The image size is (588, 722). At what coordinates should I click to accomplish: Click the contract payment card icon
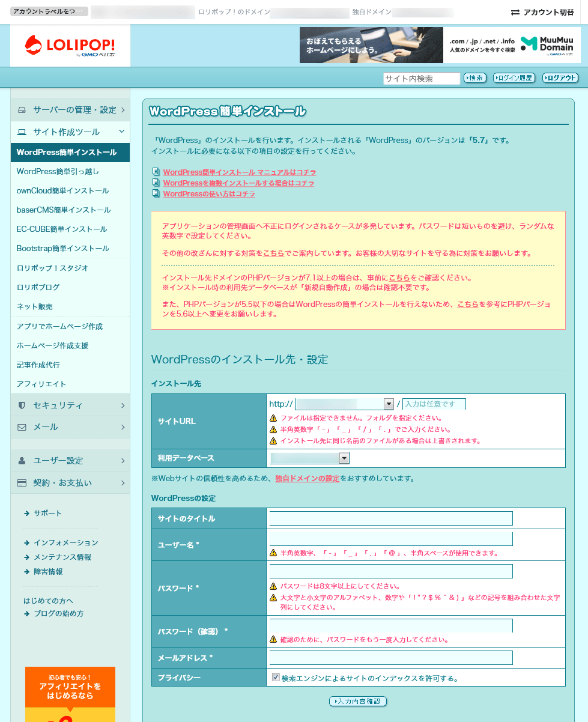(22, 483)
